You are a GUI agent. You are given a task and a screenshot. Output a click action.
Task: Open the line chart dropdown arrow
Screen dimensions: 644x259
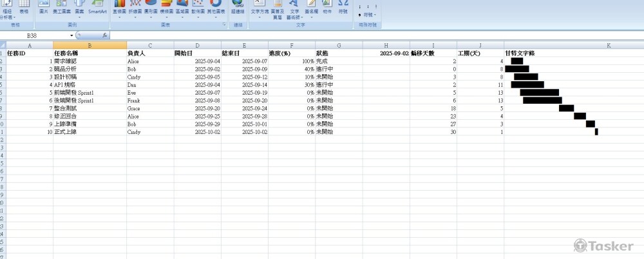(x=135, y=17)
